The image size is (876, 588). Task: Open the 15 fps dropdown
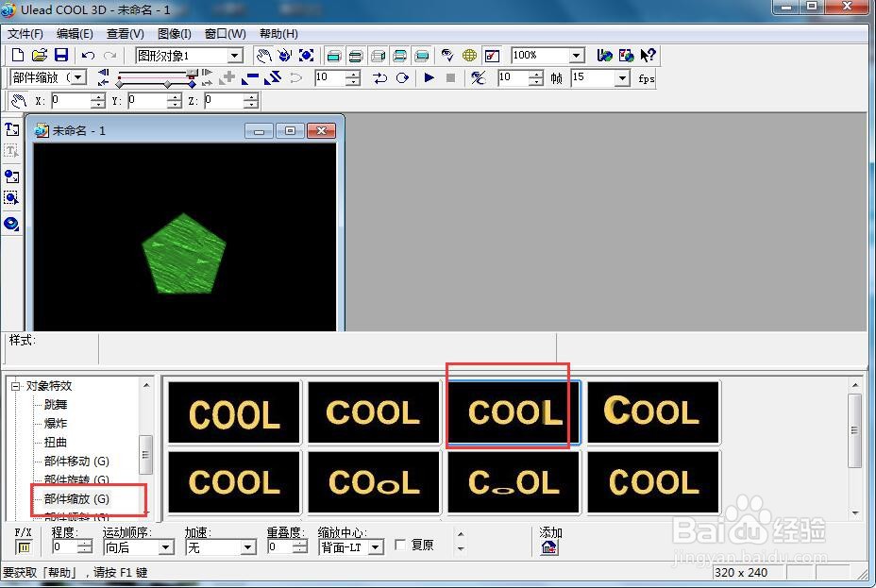pos(622,77)
